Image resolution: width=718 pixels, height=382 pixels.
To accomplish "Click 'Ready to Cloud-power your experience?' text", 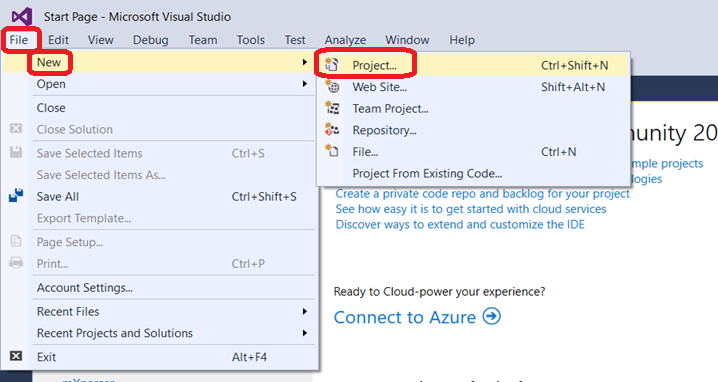I will 440,292.
